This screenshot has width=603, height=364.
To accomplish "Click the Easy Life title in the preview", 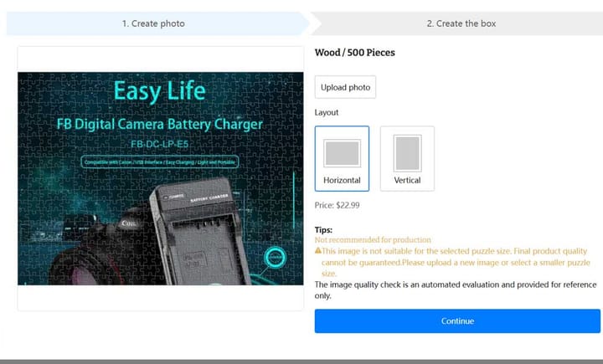I will [160, 91].
